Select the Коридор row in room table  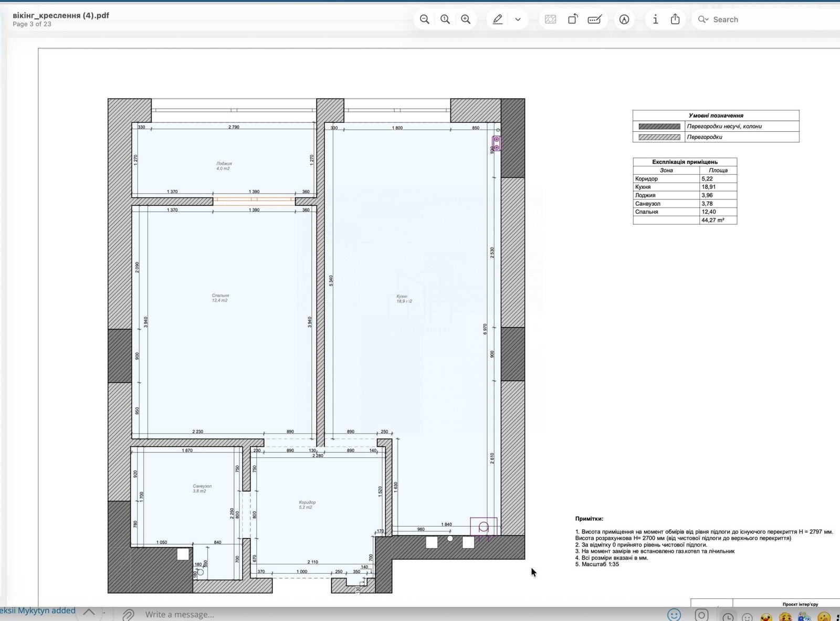click(685, 178)
